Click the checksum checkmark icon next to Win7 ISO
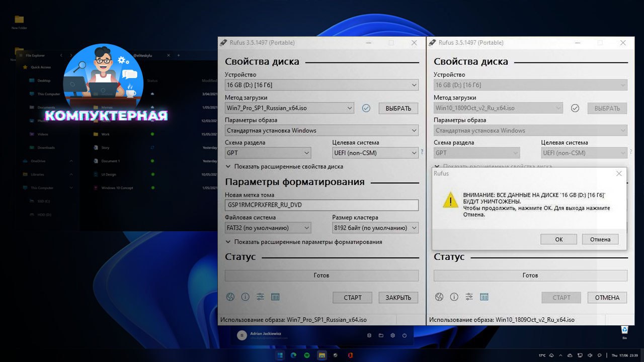Screen dimensions: 644x362 pyautogui.click(x=366, y=108)
